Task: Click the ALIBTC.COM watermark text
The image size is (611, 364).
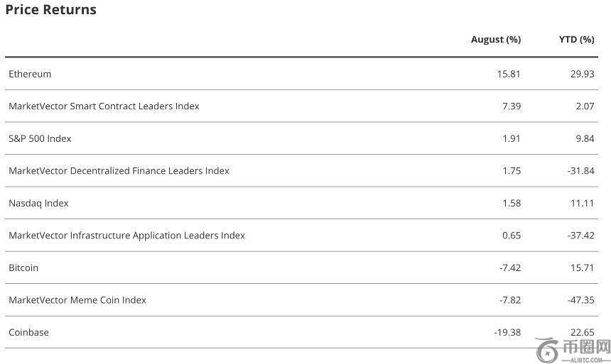Action: (x=586, y=360)
